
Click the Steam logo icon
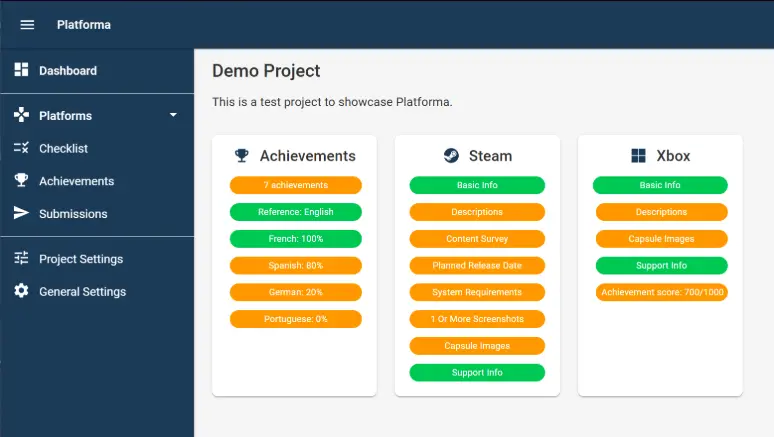click(x=451, y=156)
